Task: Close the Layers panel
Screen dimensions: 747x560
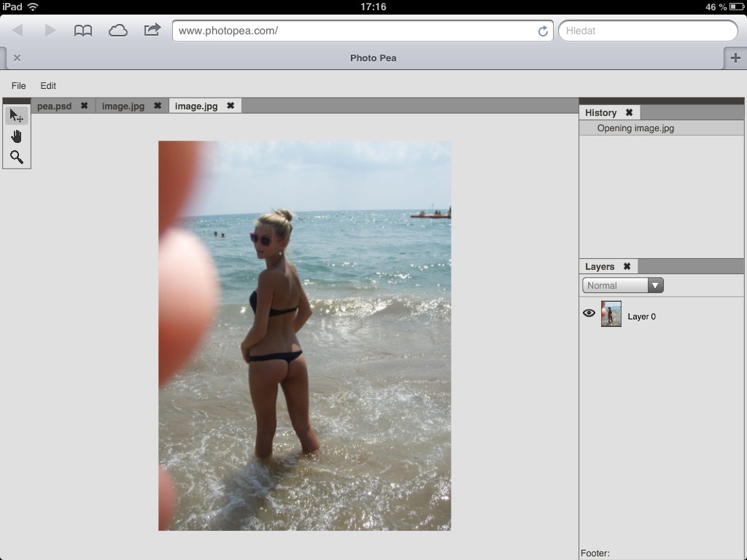Action: click(x=627, y=267)
